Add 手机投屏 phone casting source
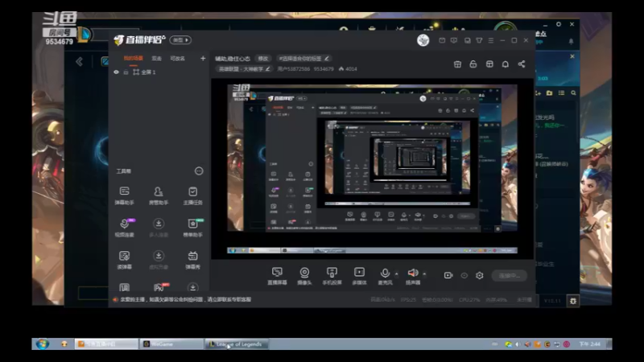Screen dimensions: 644x362 [332, 276]
